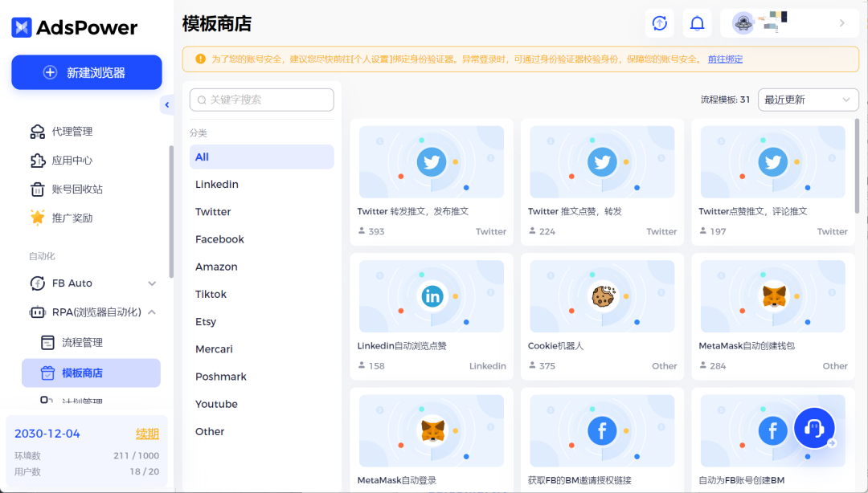Open the 代理管理 sidebar icon
The width and height of the screenshot is (868, 493).
click(37, 133)
